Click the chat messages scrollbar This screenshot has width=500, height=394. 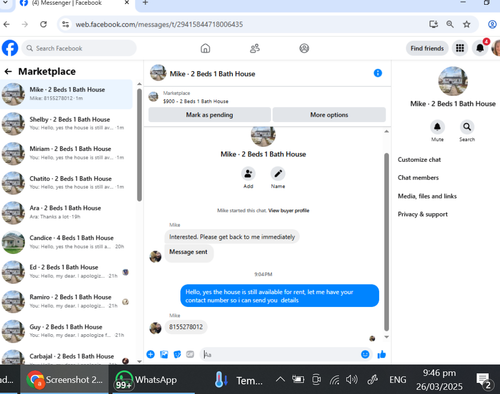[x=386, y=242]
